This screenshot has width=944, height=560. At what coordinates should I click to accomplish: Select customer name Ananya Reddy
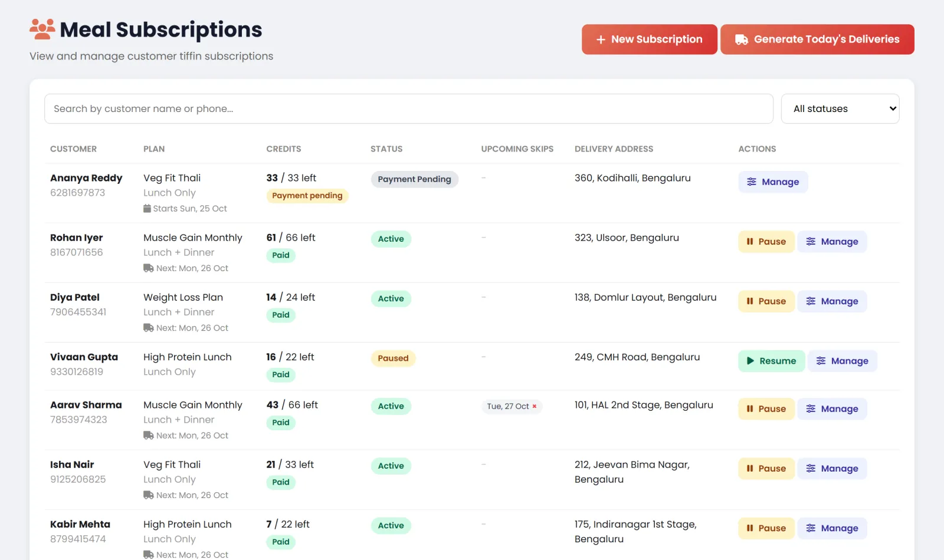pos(86,178)
